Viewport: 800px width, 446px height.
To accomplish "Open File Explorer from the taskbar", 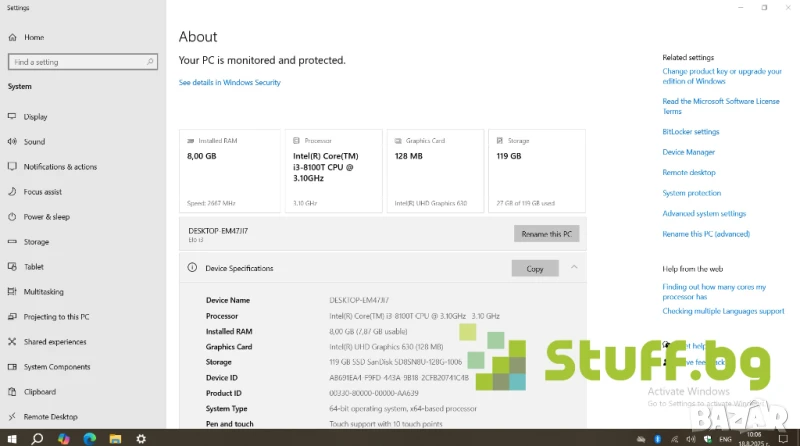I will [115, 438].
